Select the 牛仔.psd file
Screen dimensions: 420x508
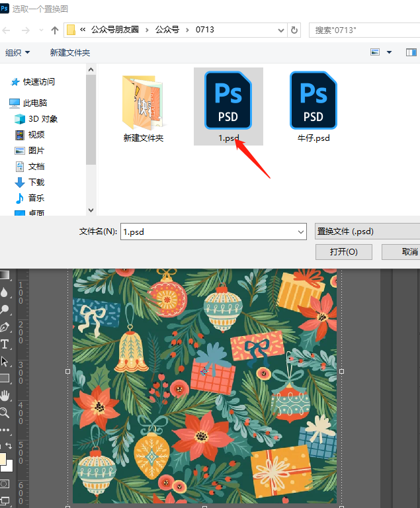point(314,107)
